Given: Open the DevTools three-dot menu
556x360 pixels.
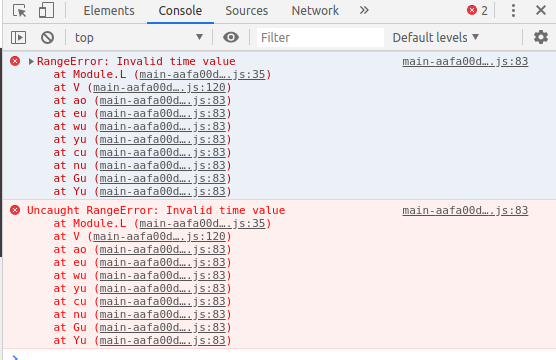Looking at the screenshot, I should pos(513,11).
